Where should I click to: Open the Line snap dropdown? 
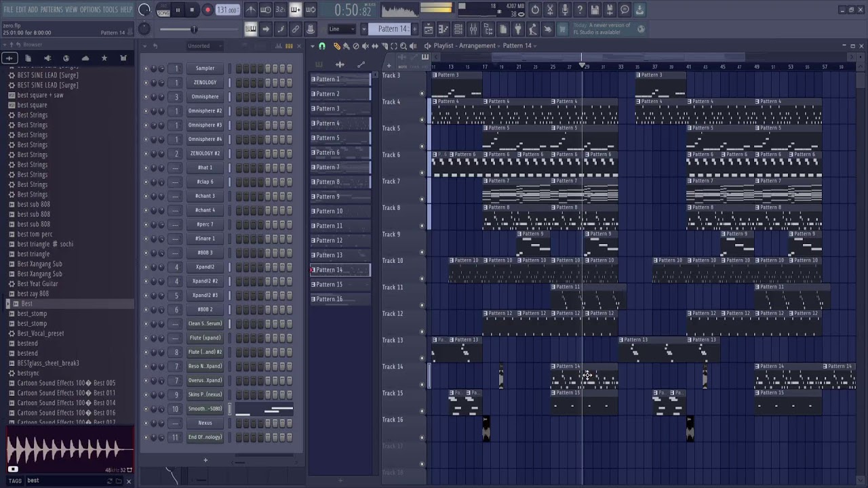[342, 29]
